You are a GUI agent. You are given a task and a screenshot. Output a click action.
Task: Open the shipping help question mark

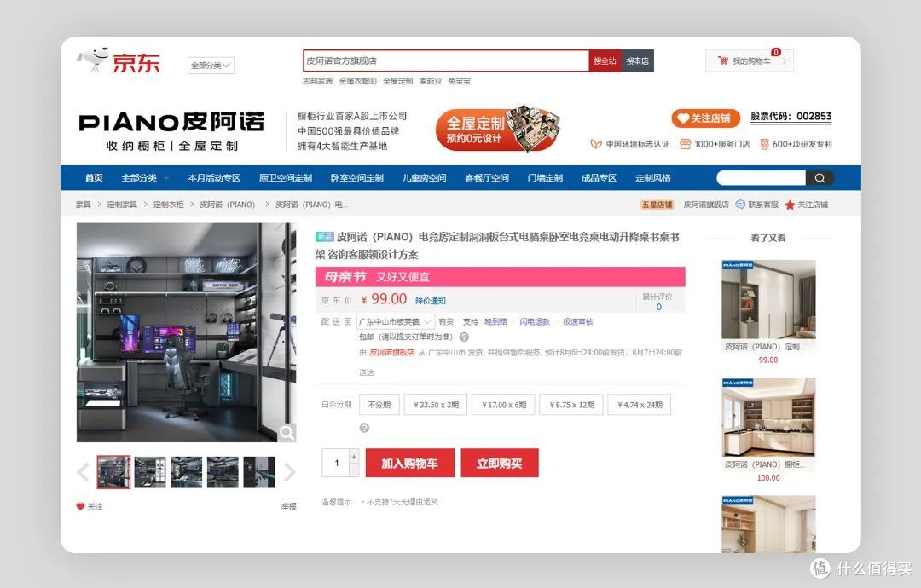pyautogui.click(x=464, y=337)
